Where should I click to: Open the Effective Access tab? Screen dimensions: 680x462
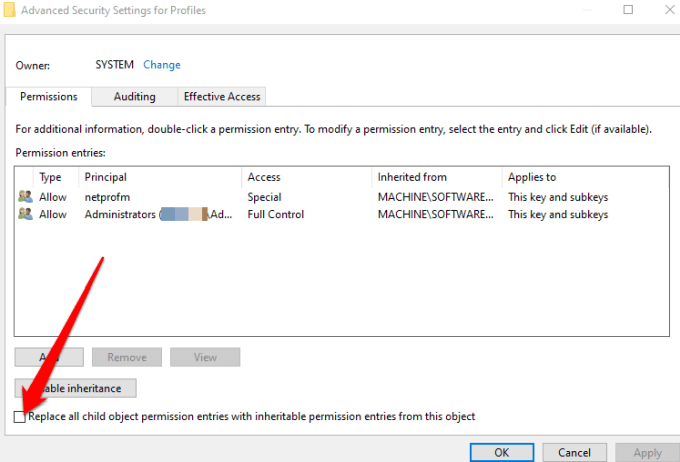pos(221,97)
